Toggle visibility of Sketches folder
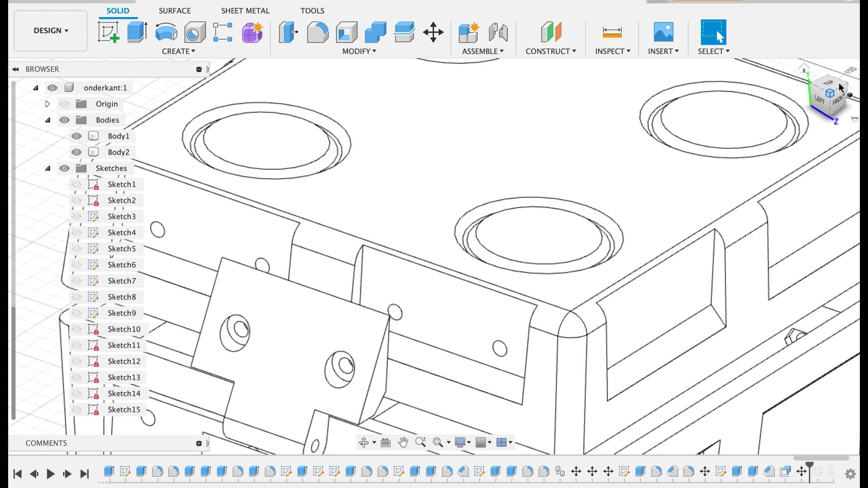The height and width of the screenshot is (488, 868). tap(64, 168)
